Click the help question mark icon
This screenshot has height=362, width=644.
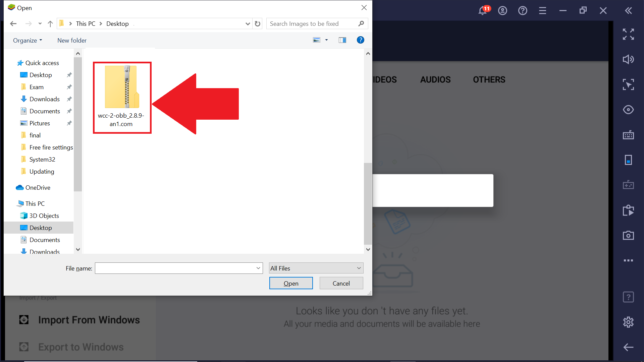(x=361, y=40)
